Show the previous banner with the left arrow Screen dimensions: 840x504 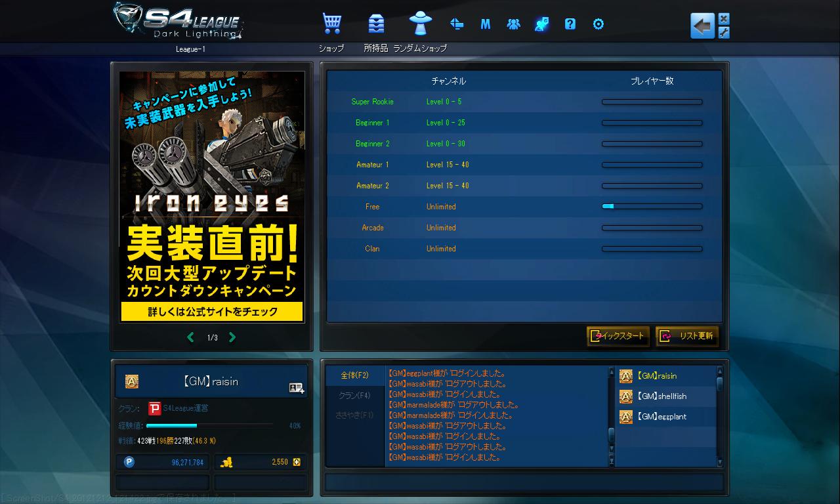(190, 337)
